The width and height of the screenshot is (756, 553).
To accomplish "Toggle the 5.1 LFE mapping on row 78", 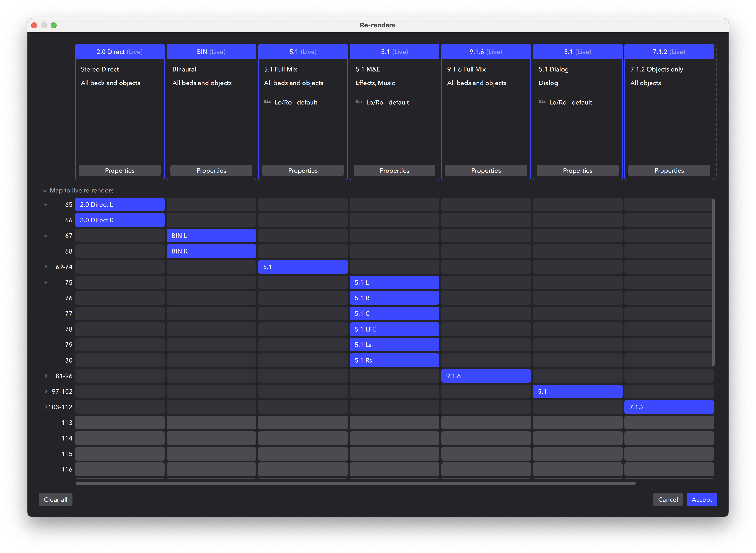I will pyautogui.click(x=394, y=329).
